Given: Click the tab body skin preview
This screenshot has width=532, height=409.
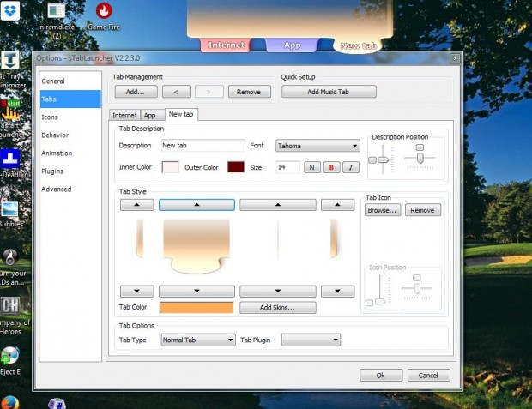Looking at the screenshot, I should [x=196, y=246].
